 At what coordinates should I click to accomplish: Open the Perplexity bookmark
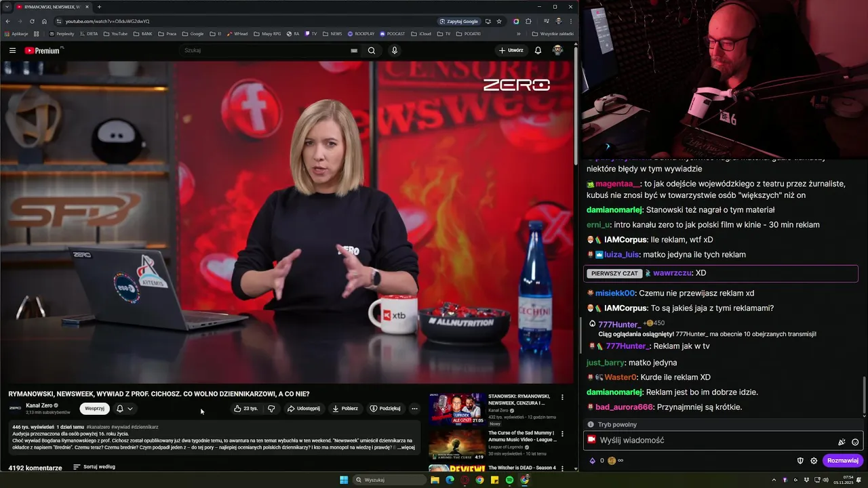(61, 33)
